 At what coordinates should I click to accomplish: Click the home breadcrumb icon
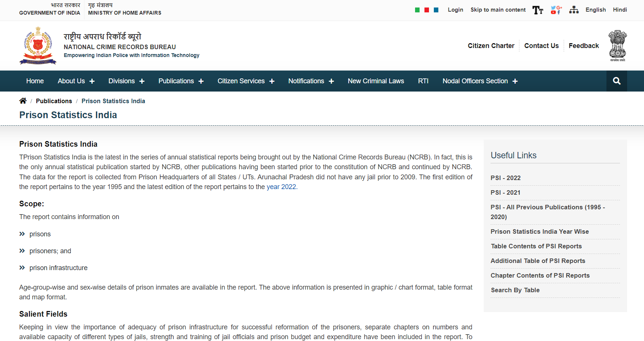click(x=23, y=101)
